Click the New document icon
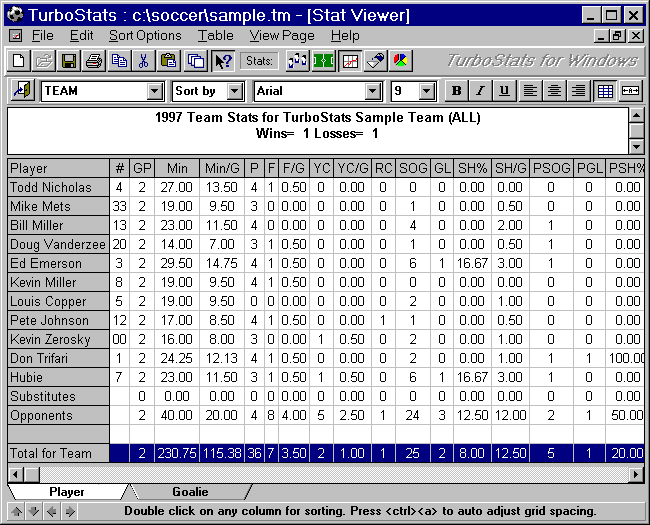 coord(19,61)
